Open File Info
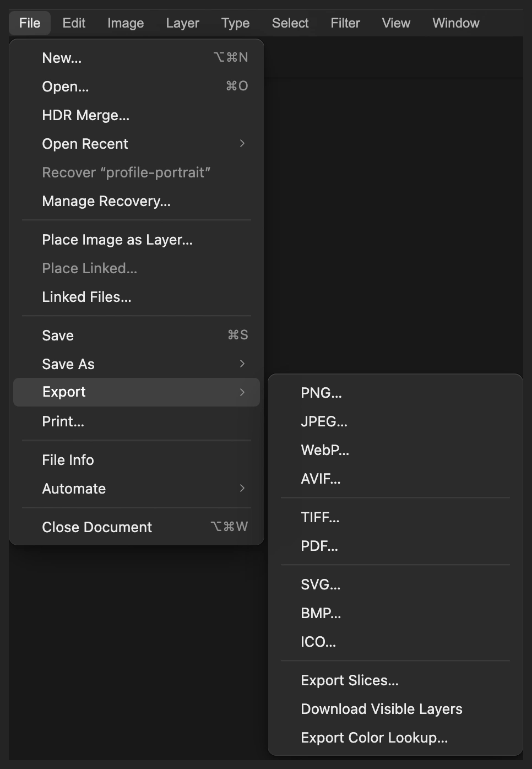 (x=137, y=460)
